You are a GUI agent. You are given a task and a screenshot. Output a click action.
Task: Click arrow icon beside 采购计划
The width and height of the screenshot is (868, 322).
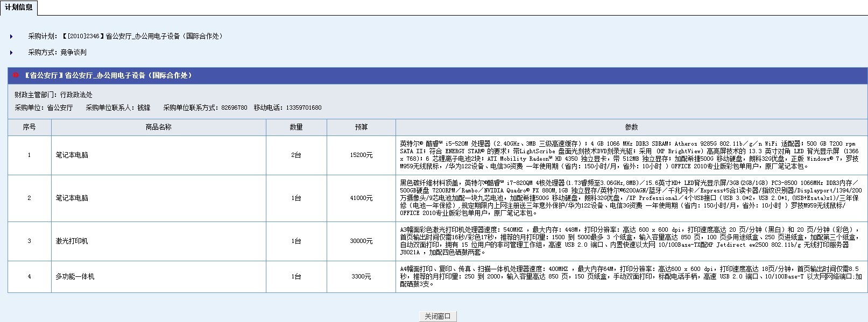(x=11, y=37)
